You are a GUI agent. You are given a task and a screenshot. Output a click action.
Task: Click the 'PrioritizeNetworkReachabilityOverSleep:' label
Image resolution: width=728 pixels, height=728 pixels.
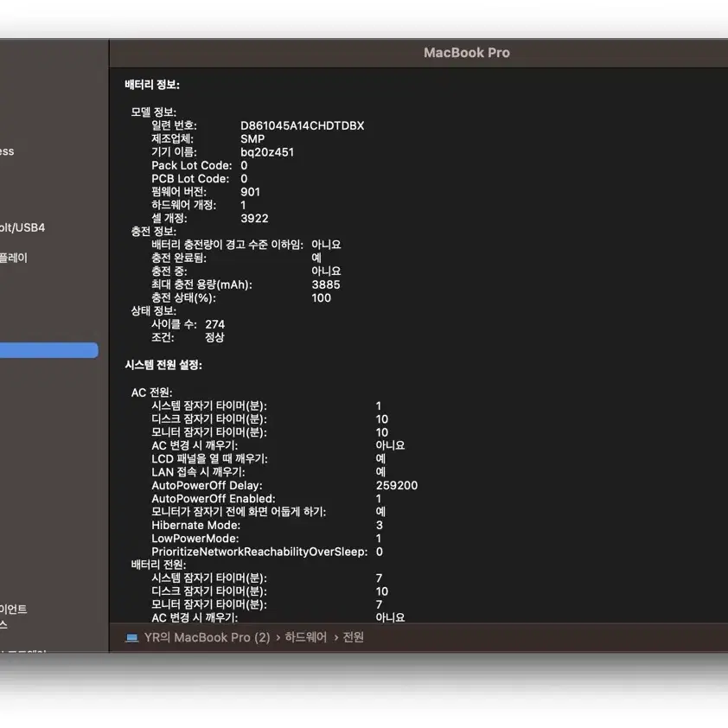click(259, 552)
